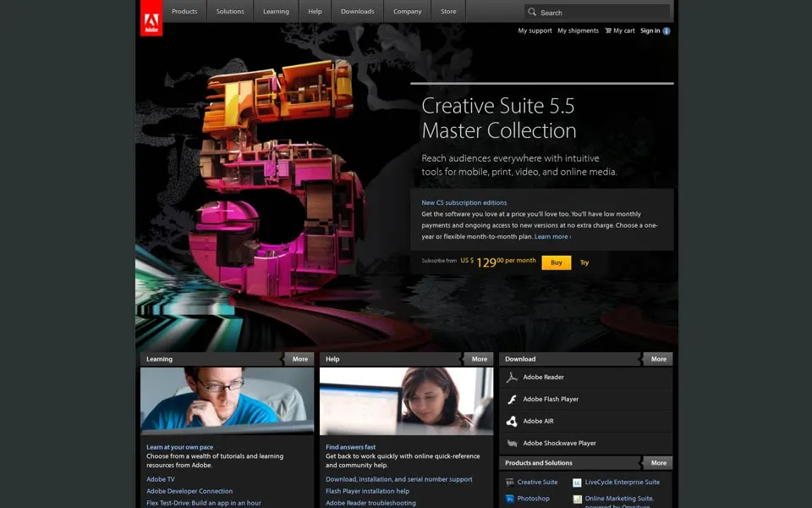Click into the Search field

(x=597, y=12)
